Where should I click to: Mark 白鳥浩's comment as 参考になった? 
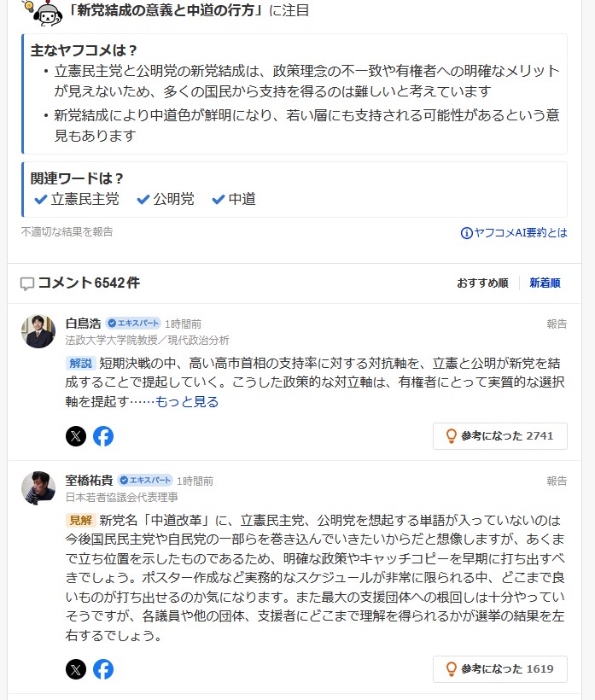[x=499, y=436]
